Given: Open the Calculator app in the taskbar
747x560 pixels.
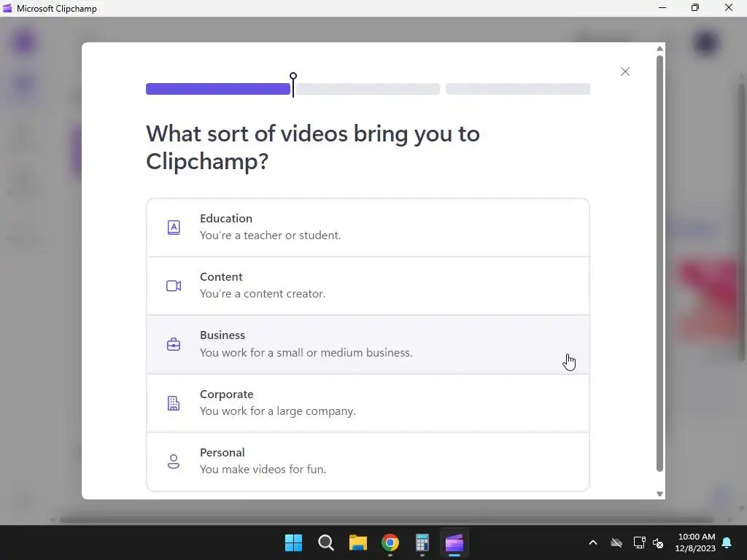Looking at the screenshot, I should pyautogui.click(x=422, y=542).
